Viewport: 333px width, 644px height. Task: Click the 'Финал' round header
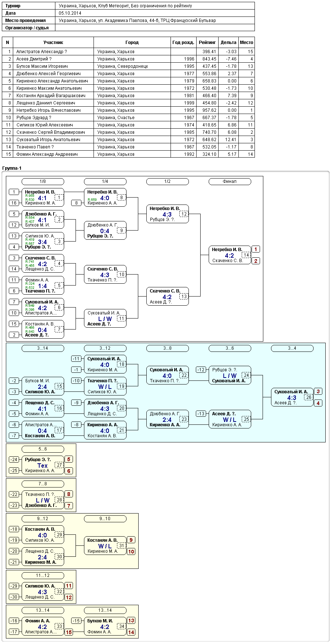(x=230, y=181)
